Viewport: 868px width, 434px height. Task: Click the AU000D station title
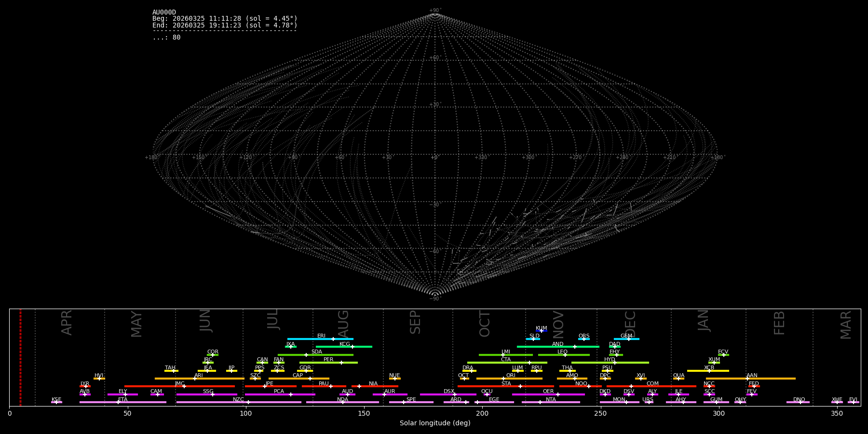tap(164, 13)
